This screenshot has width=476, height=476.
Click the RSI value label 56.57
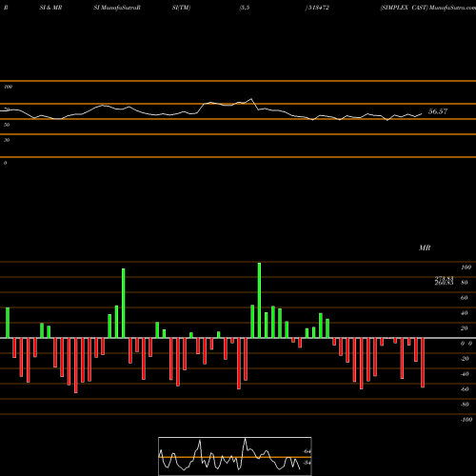[438, 111]
